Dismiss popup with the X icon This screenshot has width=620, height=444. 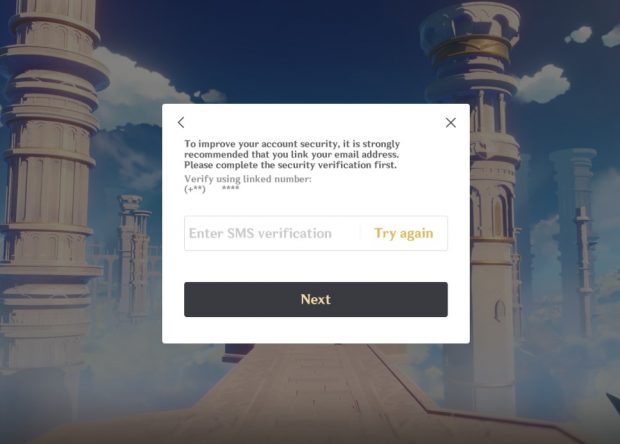tap(451, 123)
